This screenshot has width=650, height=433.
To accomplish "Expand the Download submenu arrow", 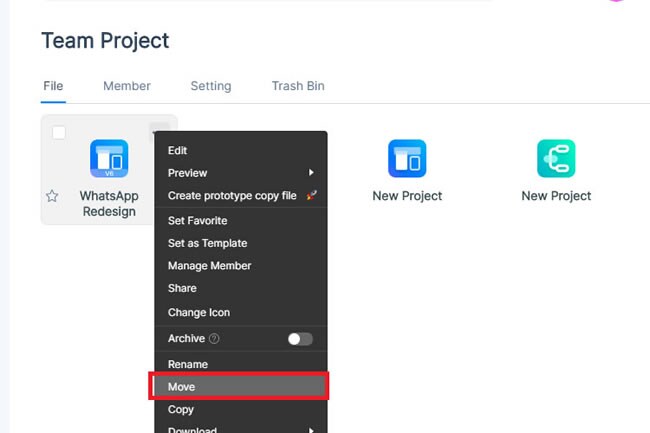I will pos(311,430).
